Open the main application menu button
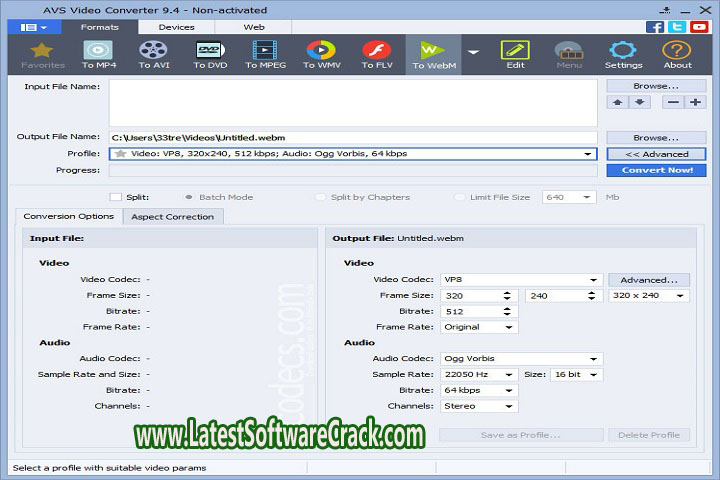Image resolution: width=720 pixels, height=480 pixels. click(x=34, y=27)
